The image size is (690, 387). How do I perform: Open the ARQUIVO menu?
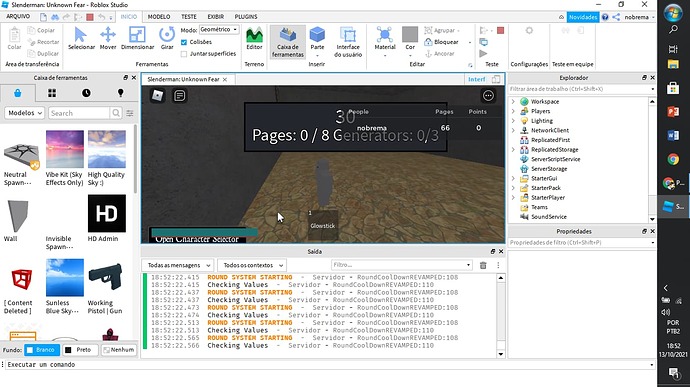18,16
